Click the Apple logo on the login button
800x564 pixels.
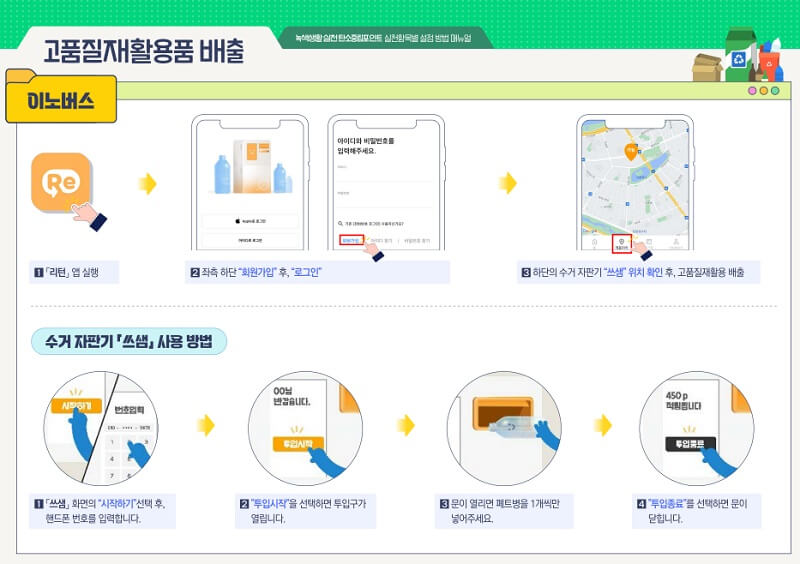coord(238,221)
